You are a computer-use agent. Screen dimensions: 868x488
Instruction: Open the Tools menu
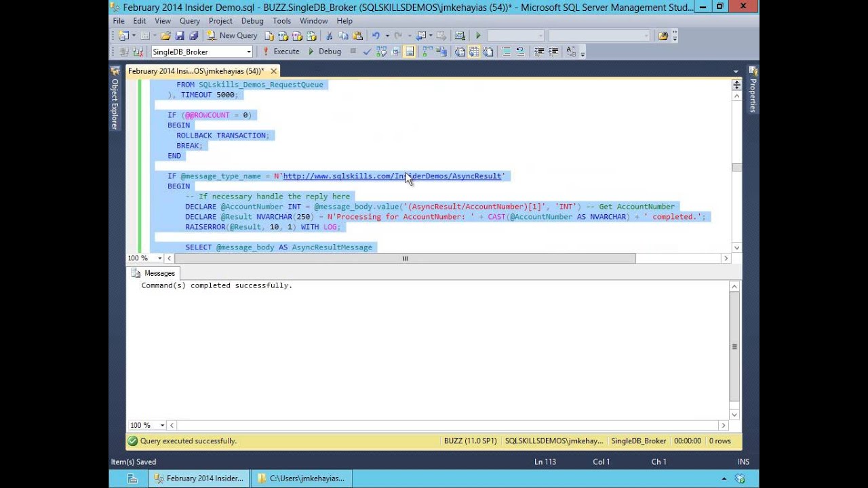coord(281,21)
